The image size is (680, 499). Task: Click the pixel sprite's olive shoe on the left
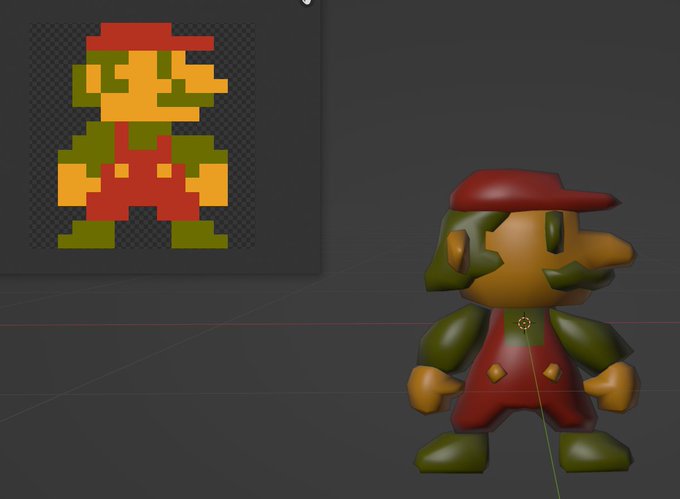[85, 235]
